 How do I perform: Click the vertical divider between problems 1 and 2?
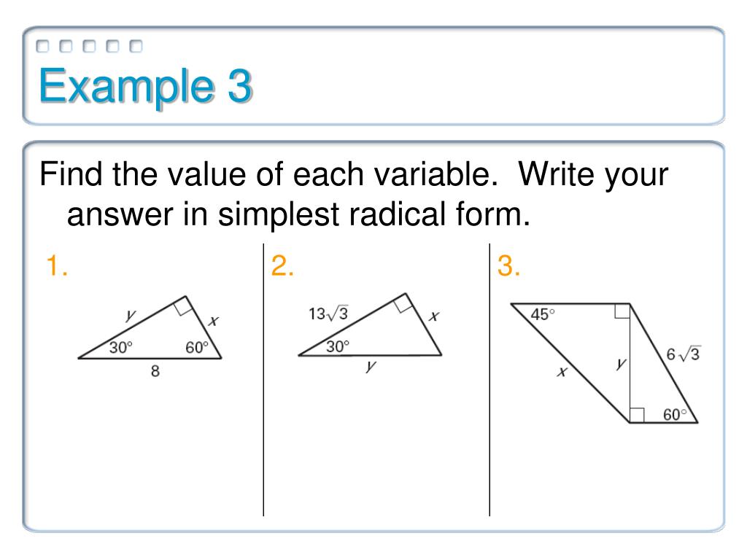263,380
